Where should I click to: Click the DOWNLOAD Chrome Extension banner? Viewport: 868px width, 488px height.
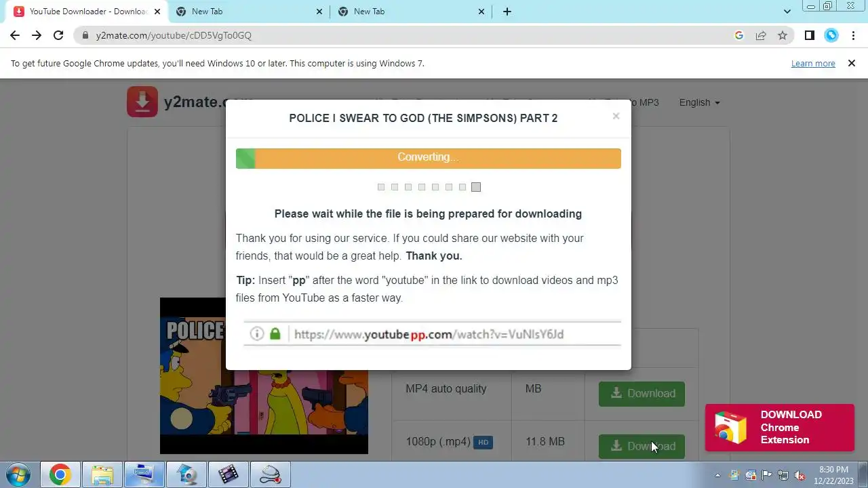[780, 427]
